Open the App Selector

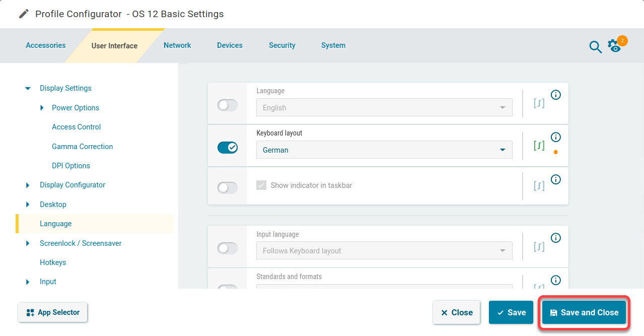tap(53, 312)
